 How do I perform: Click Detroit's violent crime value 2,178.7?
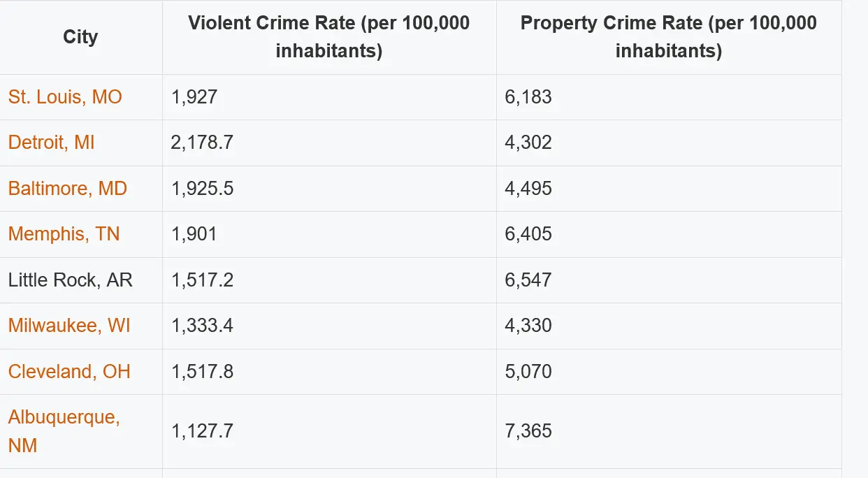pos(202,143)
